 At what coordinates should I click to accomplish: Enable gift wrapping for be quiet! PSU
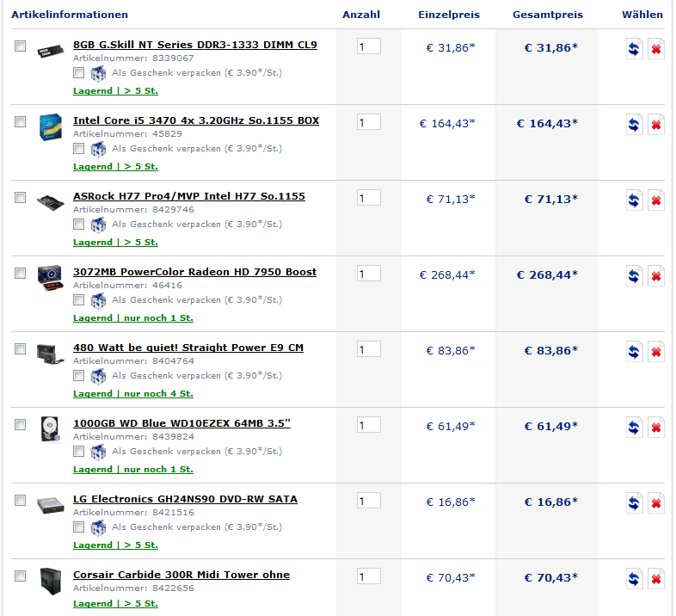pyautogui.click(x=78, y=375)
